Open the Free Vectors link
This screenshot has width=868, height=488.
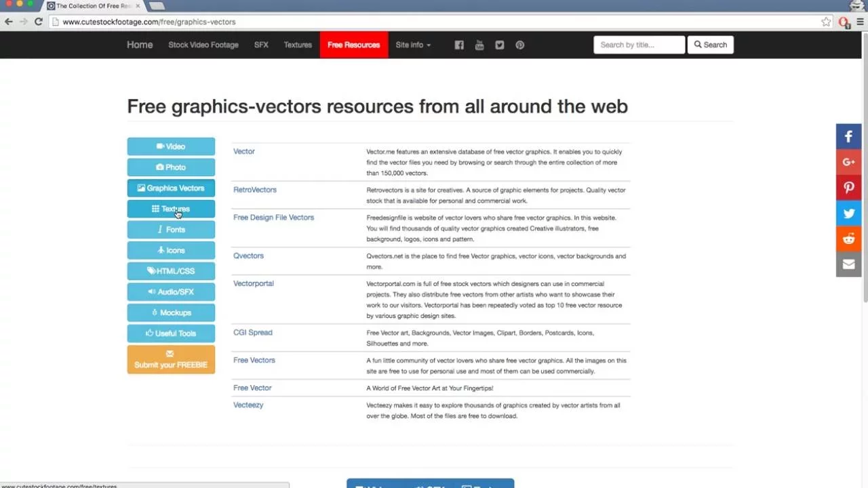pos(254,360)
